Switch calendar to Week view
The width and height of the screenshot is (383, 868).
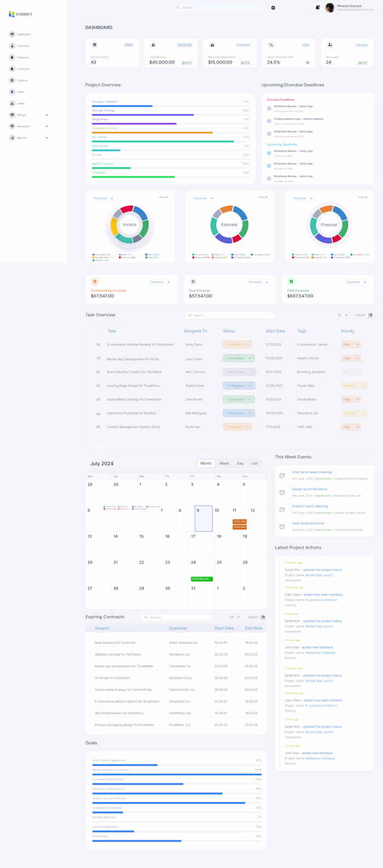click(x=224, y=463)
